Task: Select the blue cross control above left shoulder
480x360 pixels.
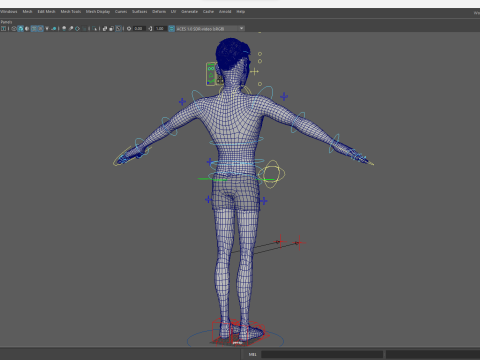Action: 182,101
